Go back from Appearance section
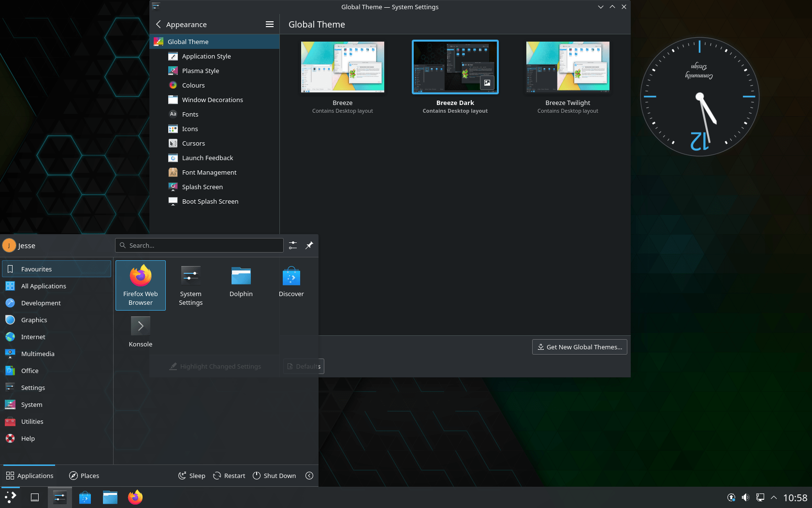This screenshot has width=812, height=508. [158, 24]
